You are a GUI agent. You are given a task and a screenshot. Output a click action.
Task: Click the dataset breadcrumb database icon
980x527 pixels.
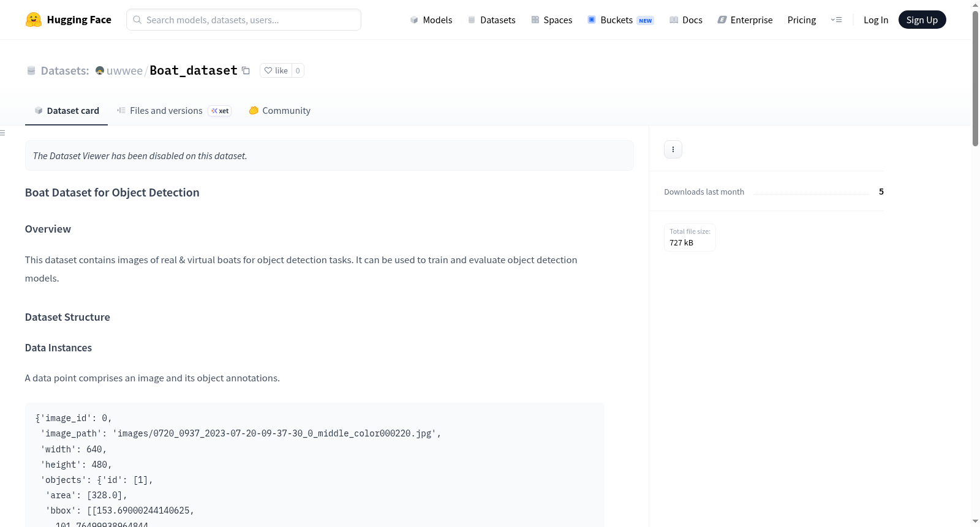31,70
